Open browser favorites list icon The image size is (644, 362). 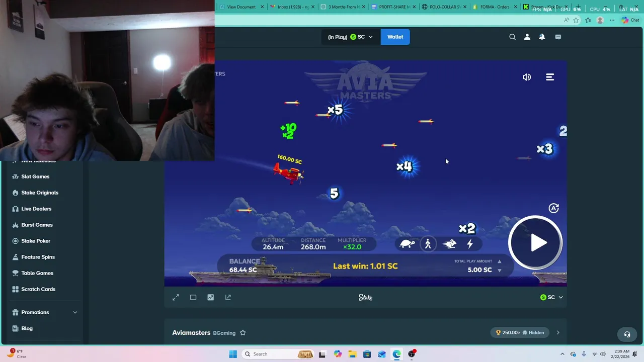click(x=588, y=20)
